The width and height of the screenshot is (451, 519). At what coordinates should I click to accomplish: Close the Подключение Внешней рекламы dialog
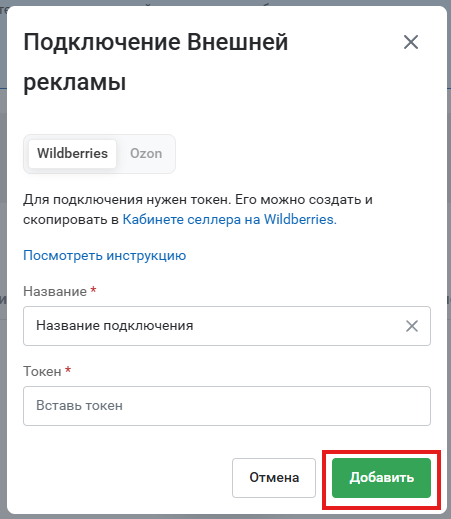point(411,42)
